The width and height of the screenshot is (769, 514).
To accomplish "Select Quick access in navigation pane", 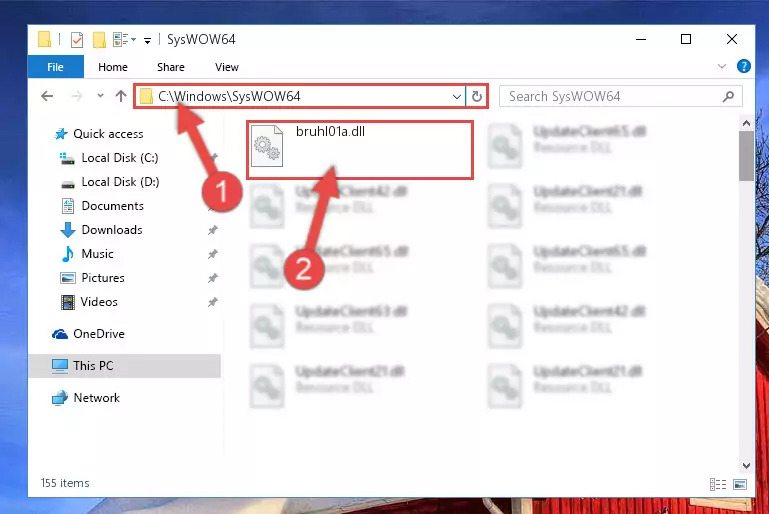I will click(108, 134).
